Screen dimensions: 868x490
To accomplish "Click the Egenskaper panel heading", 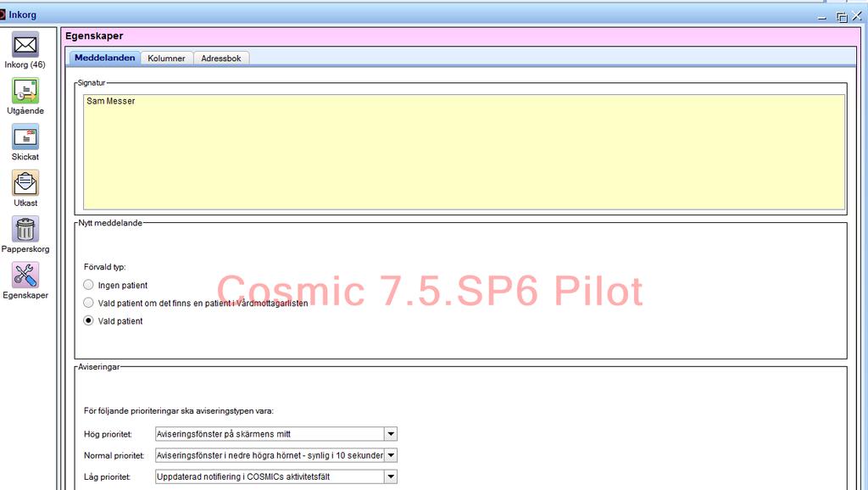I will click(x=94, y=36).
